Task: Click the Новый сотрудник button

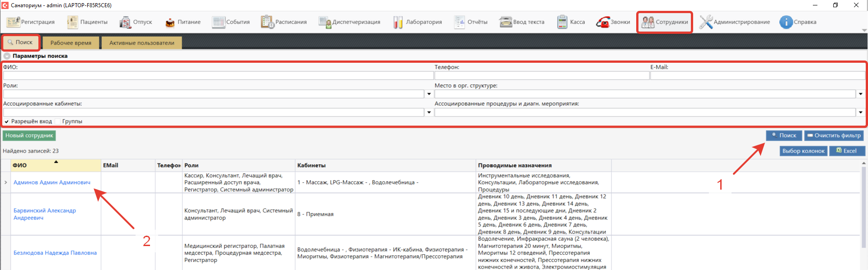Action: (x=29, y=135)
